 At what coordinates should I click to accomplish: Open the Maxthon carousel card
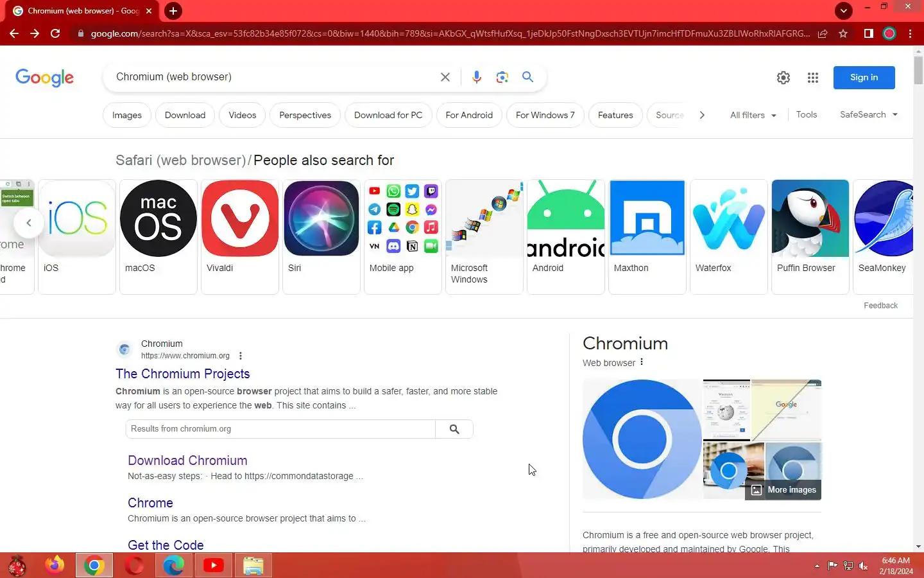click(x=647, y=236)
